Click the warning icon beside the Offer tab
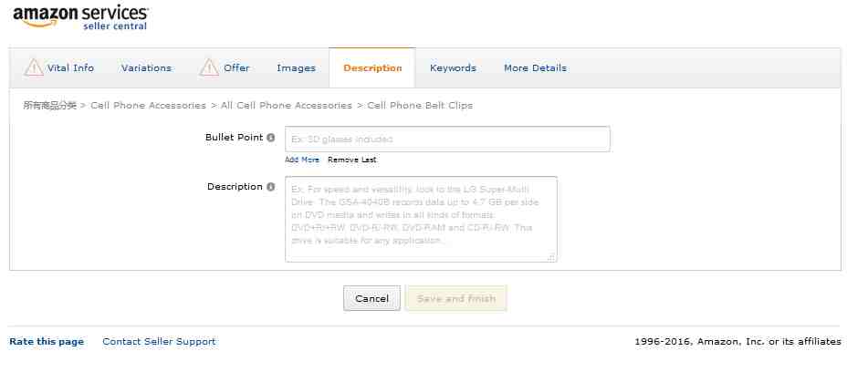 (x=210, y=67)
